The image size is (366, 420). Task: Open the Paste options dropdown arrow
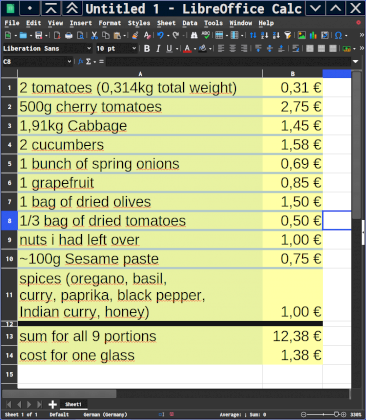(125, 35)
